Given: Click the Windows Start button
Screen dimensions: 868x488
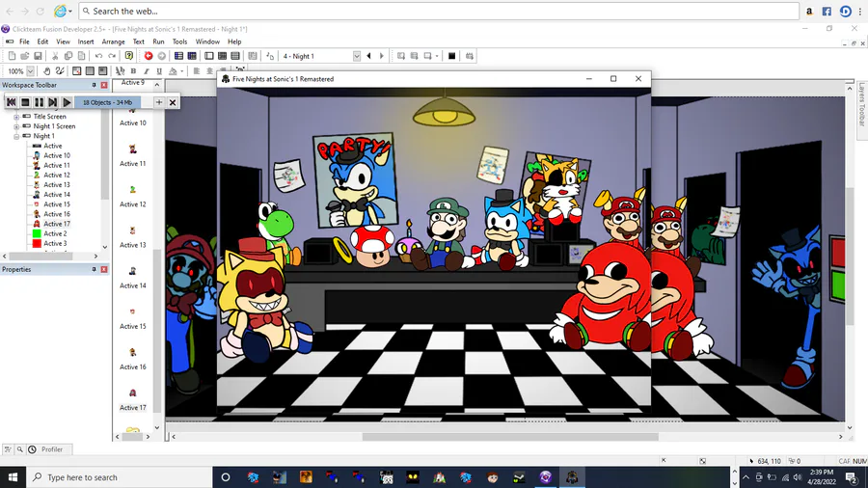Looking at the screenshot, I should click(x=13, y=477).
